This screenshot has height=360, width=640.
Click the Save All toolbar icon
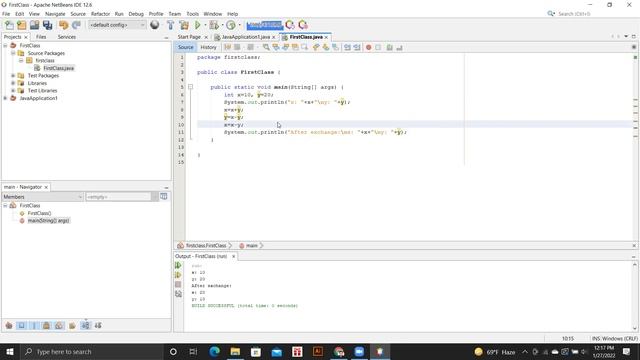pyautogui.click(x=47, y=25)
